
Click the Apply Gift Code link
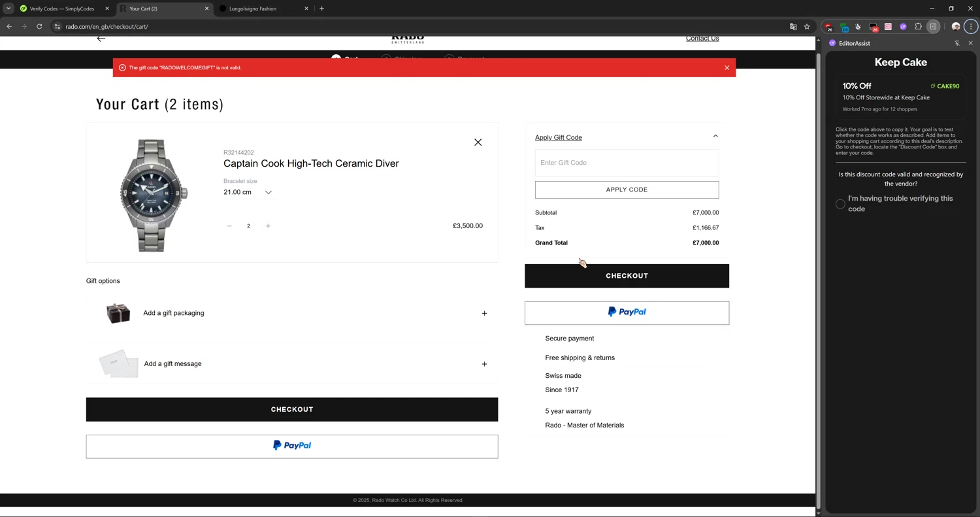(x=559, y=137)
